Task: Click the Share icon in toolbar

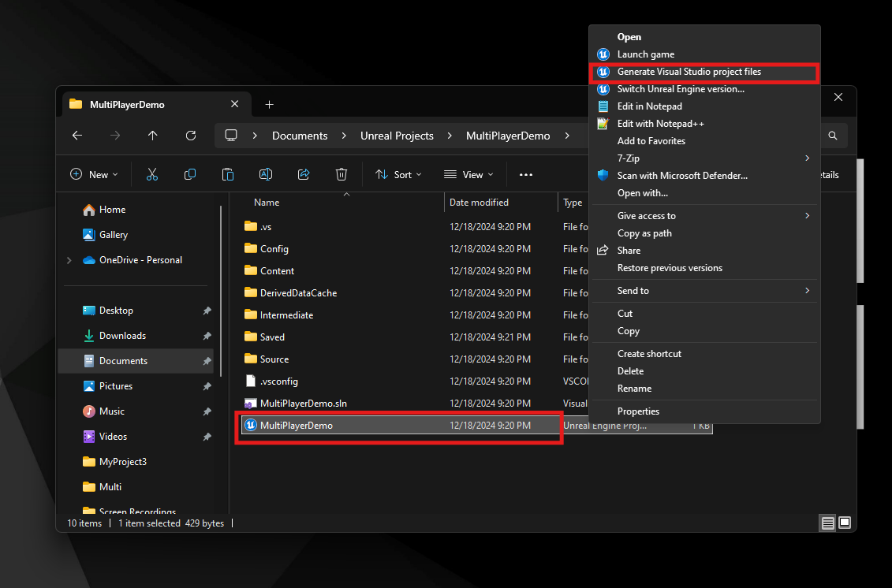Action: point(304,174)
